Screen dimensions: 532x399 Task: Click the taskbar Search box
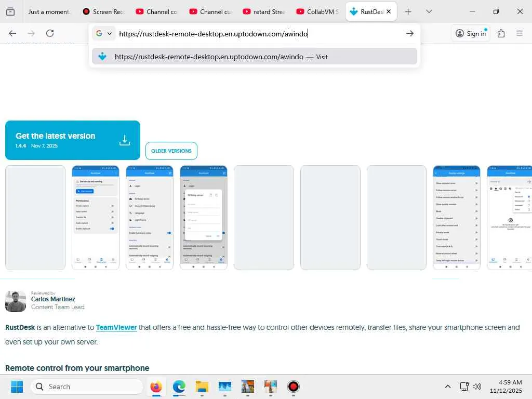click(87, 387)
